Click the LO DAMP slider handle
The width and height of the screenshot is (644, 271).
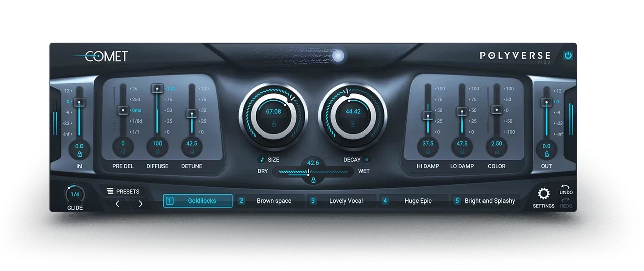pyautogui.click(x=462, y=111)
